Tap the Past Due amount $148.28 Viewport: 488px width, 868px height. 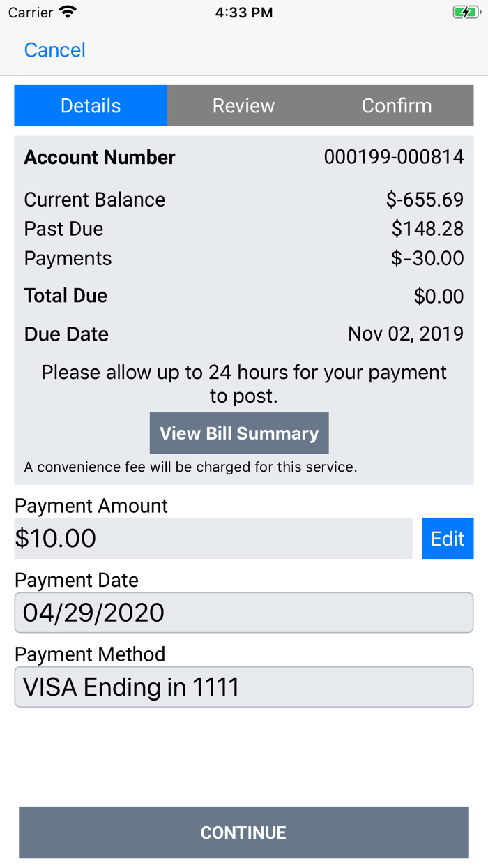click(427, 229)
